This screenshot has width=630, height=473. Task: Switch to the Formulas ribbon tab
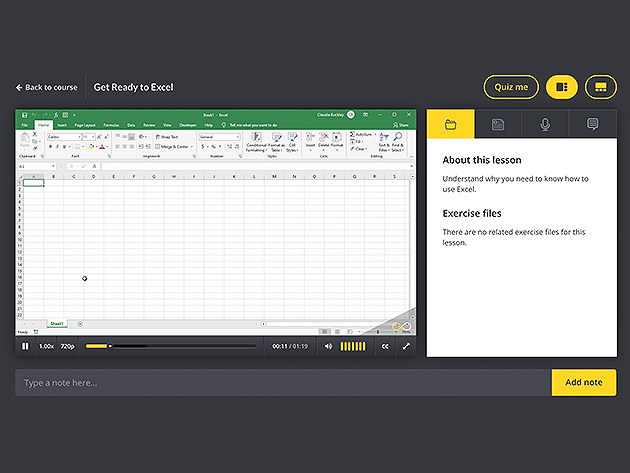pyautogui.click(x=111, y=125)
